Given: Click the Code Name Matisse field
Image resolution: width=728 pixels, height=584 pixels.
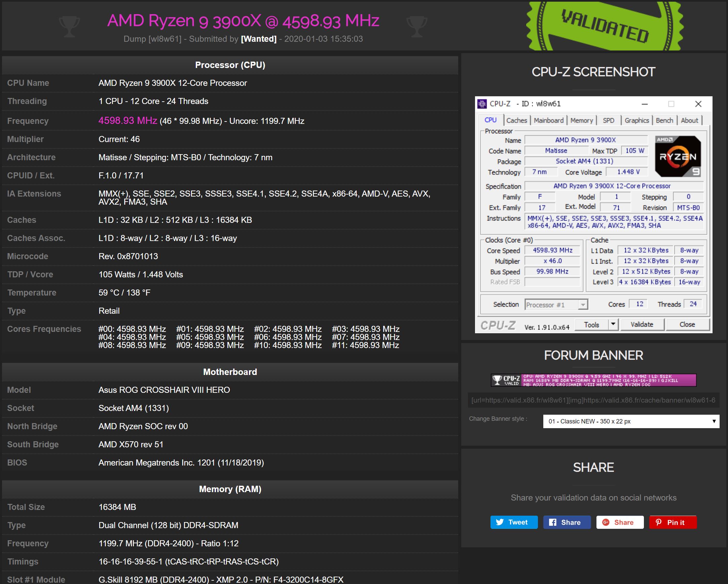Looking at the screenshot, I should coord(556,151).
